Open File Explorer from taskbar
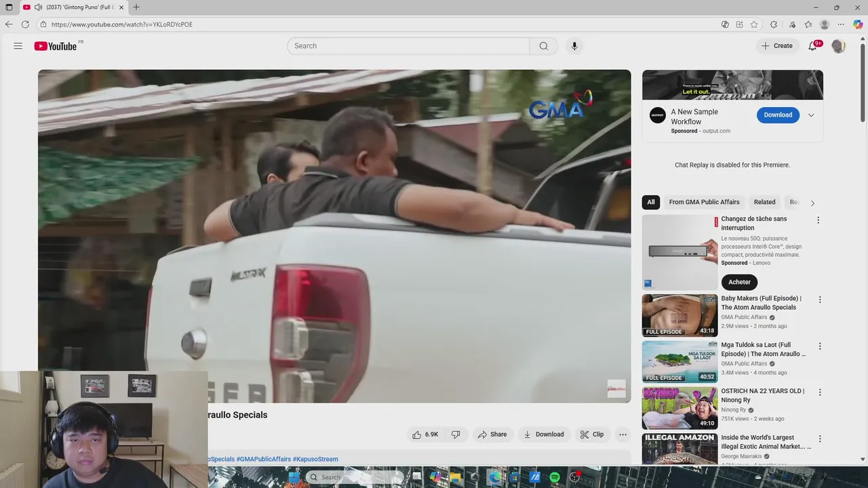This screenshot has width=868, height=488. tap(455, 477)
